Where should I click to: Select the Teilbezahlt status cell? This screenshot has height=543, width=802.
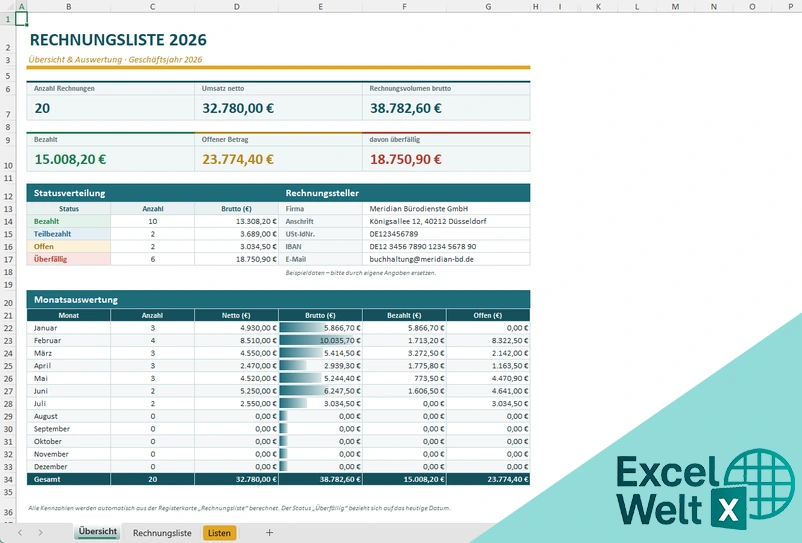point(69,234)
